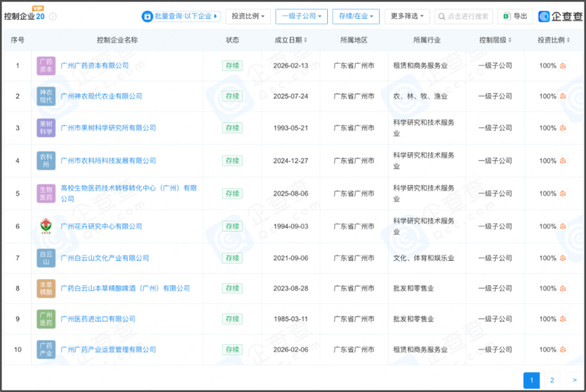Click date 1985-03-11 cell
Screen dimensions: 586x392
click(x=290, y=319)
